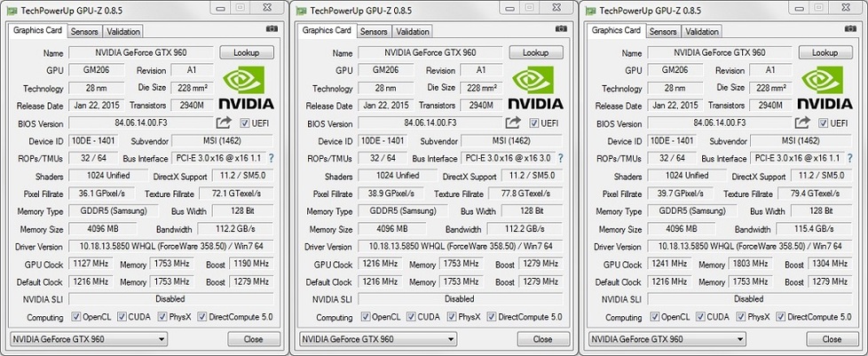The image size is (868, 356).
Task: Toggle the UEFI checkbox in the left window
Action: (245, 123)
